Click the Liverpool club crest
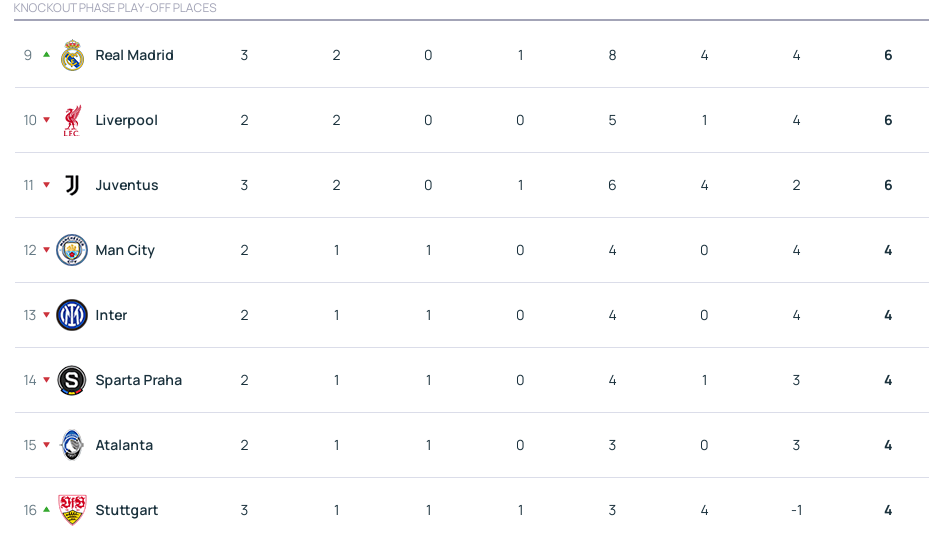 click(x=72, y=120)
